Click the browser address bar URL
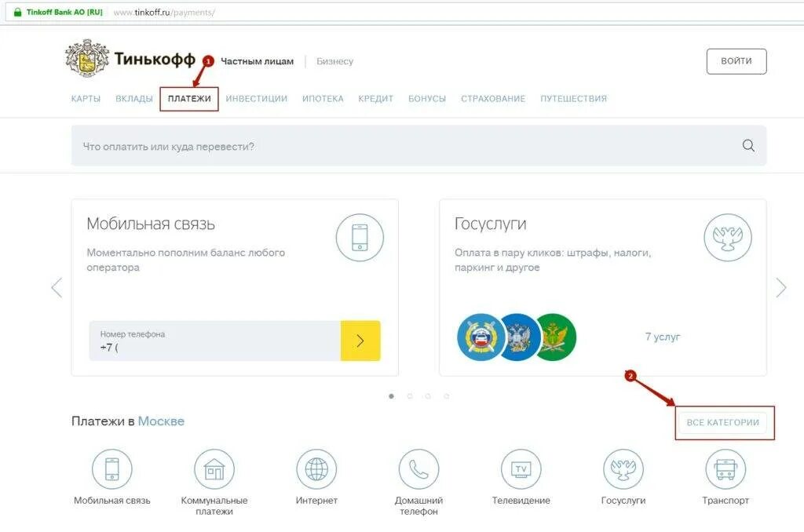The image size is (804, 532). pos(164,13)
